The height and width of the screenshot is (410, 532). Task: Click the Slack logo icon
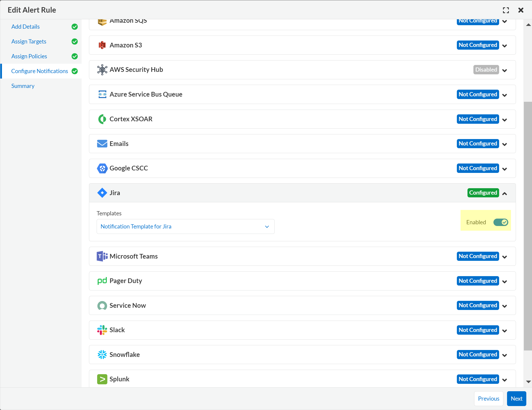pyautogui.click(x=102, y=330)
